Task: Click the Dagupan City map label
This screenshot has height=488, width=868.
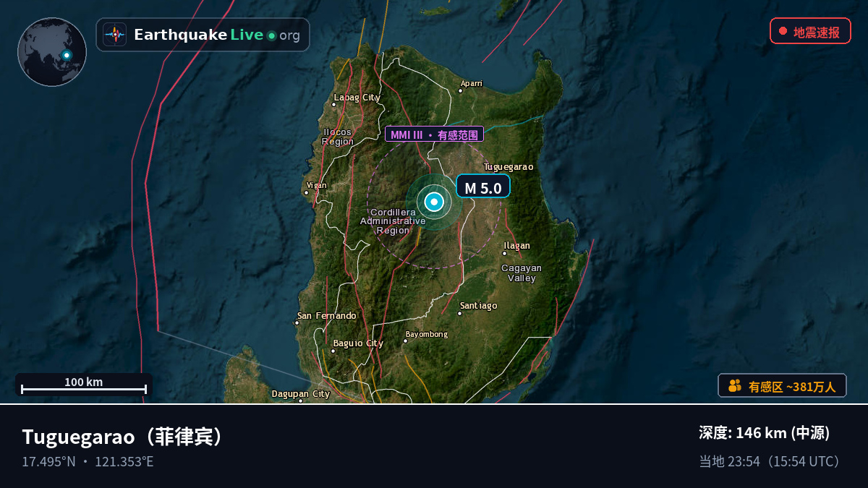Action: point(301,394)
